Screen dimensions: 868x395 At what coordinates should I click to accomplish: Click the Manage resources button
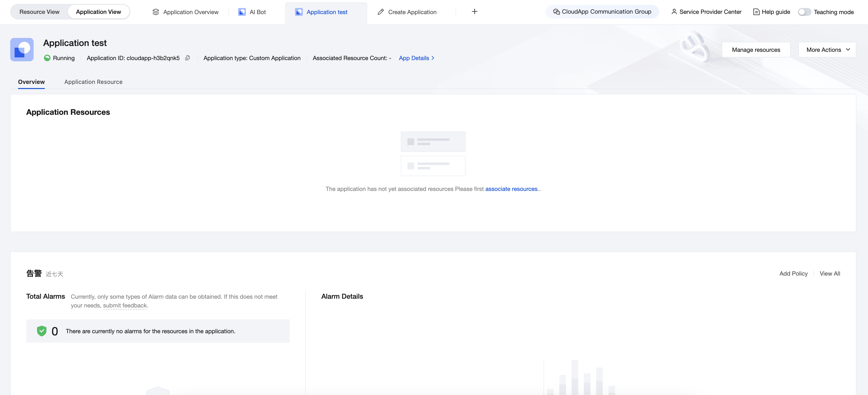756,50
